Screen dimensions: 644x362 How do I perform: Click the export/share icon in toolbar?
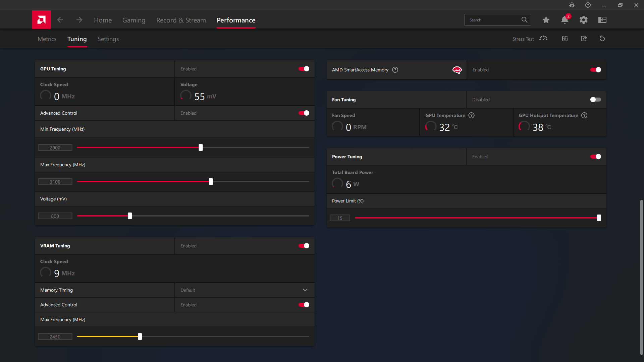[x=583, y=39]
